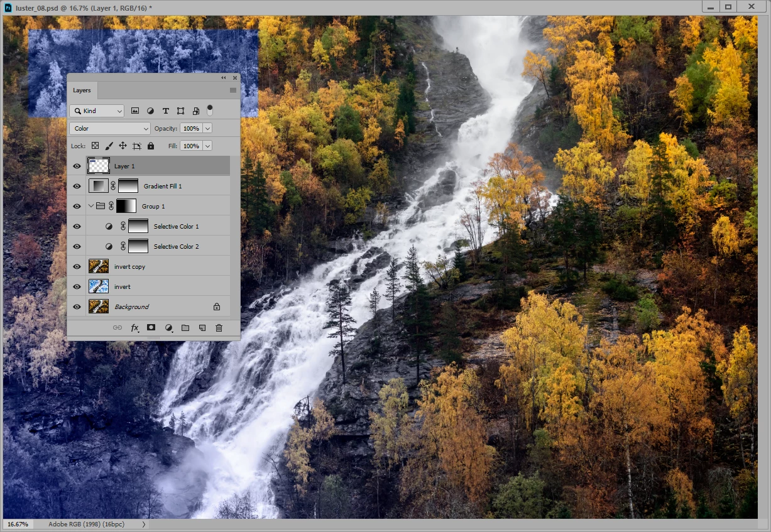Select invert layer thumbnail
Viewport: 771px width, 532px height.
pos(99,287)
